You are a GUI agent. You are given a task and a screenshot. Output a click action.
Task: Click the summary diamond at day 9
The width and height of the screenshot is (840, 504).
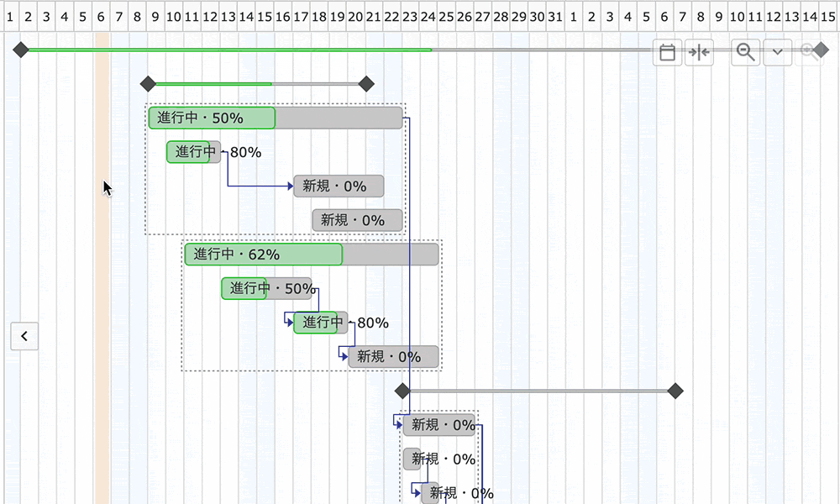point(148,84)
